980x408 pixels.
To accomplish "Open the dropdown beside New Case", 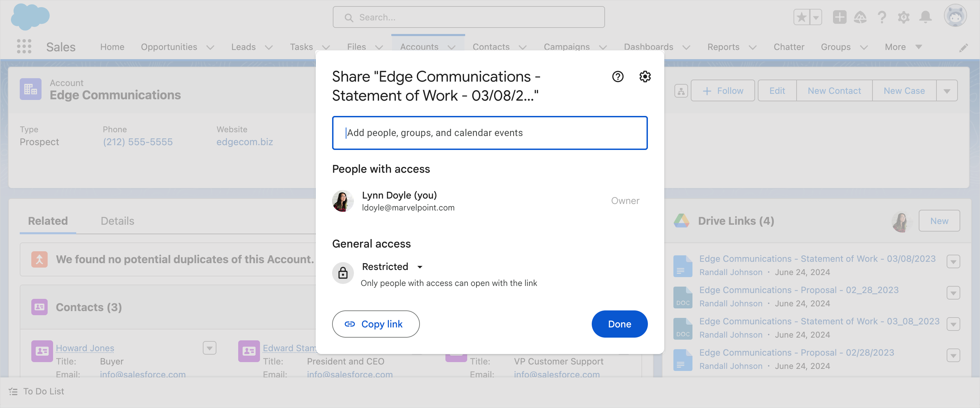I will click(947, 91).
